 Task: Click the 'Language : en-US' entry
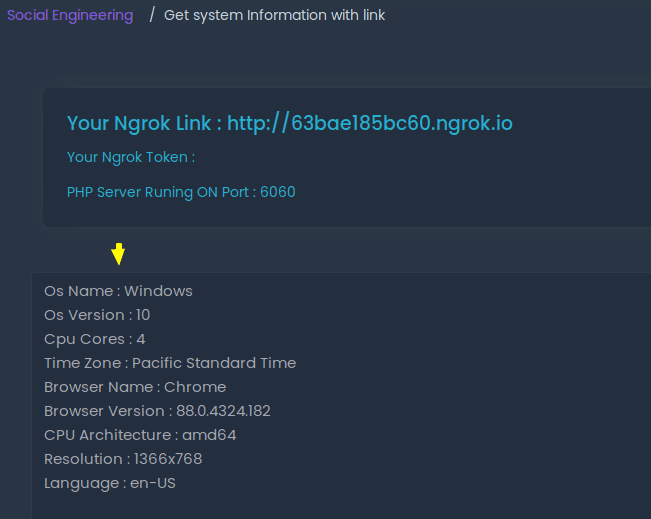point(110,484)
